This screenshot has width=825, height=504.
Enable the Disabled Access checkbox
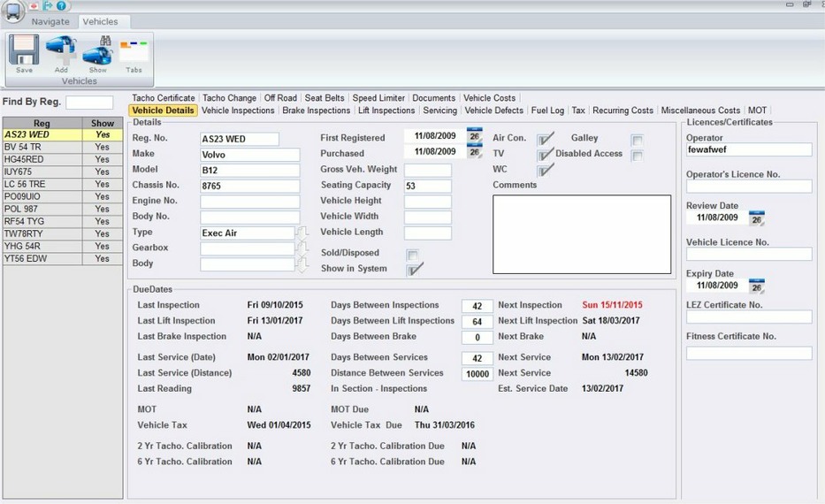(x=638, y=157)
